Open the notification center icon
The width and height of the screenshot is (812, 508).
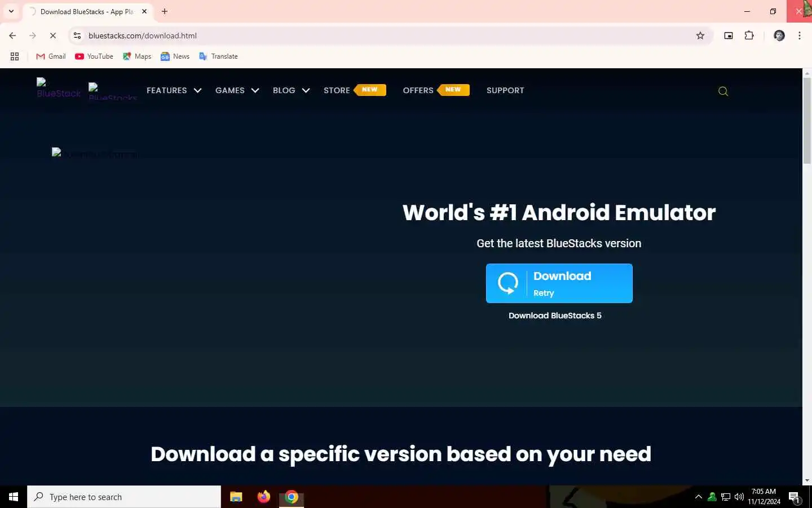(795, 497)
